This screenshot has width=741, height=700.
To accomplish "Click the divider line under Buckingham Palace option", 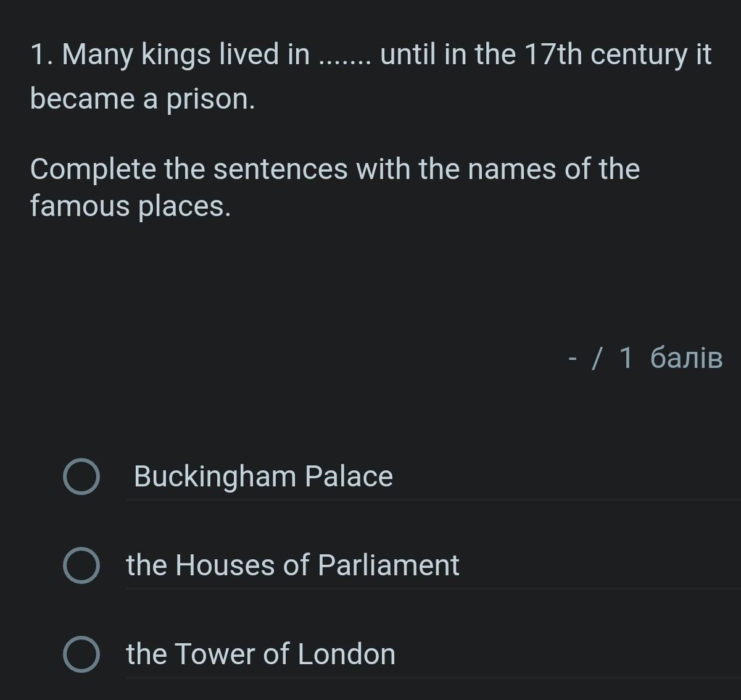I will click(x=433, y=499).
